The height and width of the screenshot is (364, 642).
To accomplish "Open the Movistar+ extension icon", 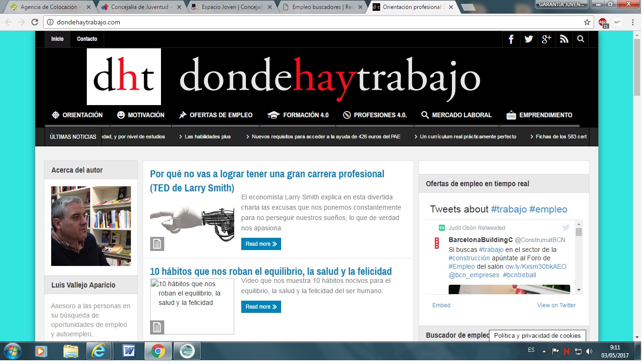I will (617, 22).
